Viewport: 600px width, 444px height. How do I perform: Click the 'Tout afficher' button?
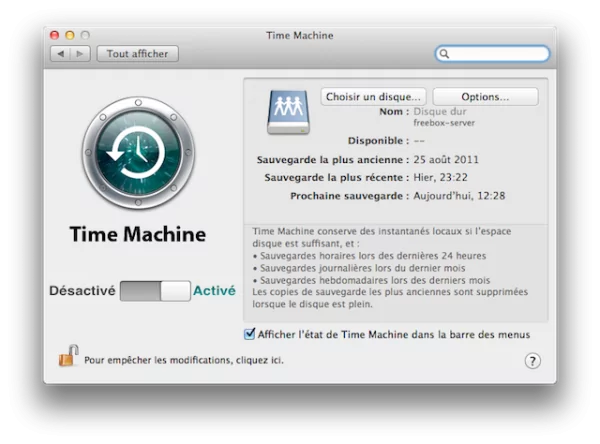click(137, 54)
